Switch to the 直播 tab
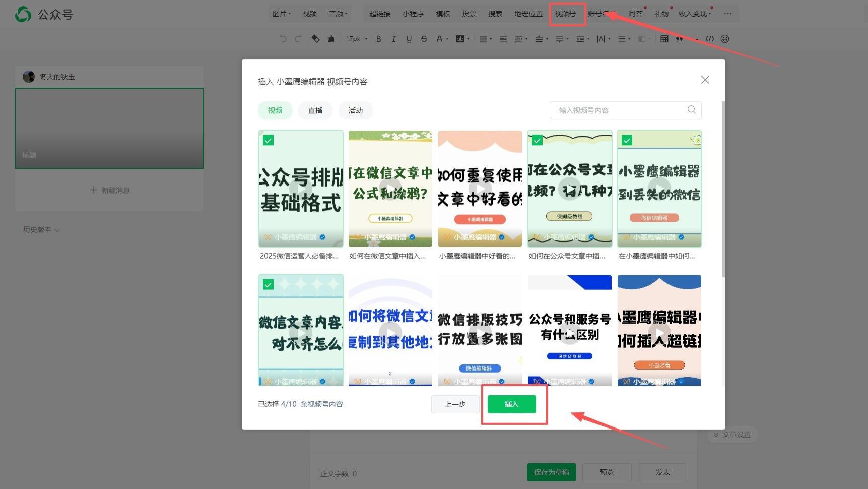 coord(315,110)
